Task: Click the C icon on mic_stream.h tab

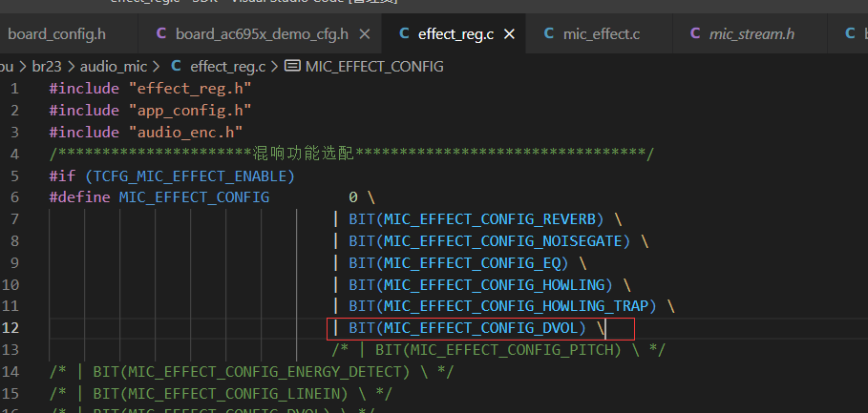Action: tap(695, 33)
